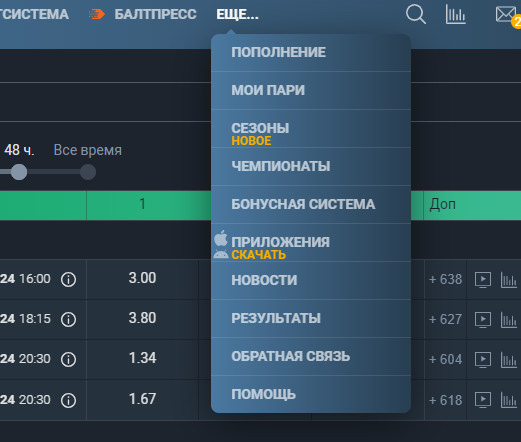Image resolution: width=521 pixels, height=442 pixels.
Task: Open stats chart icon for +627 row
Action: [x=508, y=320]
